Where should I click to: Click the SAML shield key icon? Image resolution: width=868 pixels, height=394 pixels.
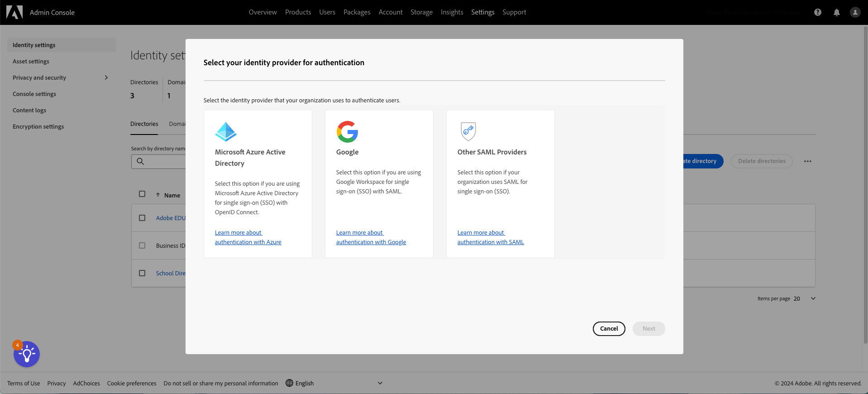tap(468, 131)
